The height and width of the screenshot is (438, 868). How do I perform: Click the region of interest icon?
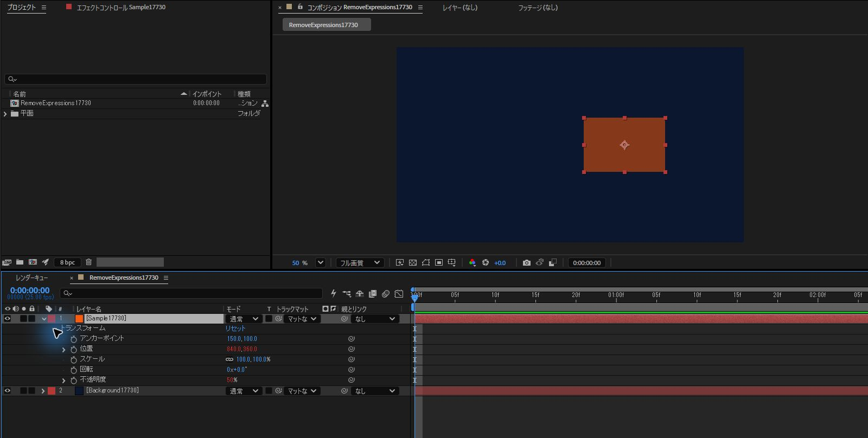(x=439, y=263)
